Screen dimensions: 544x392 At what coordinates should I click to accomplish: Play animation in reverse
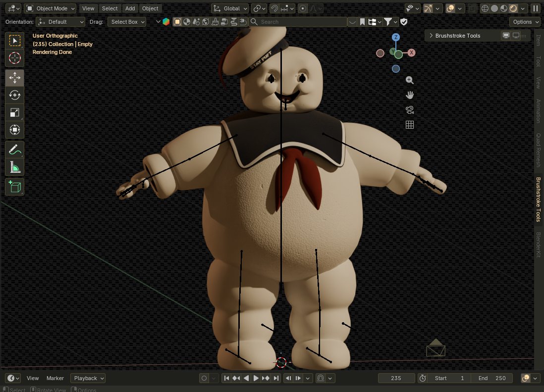[246, 378]
